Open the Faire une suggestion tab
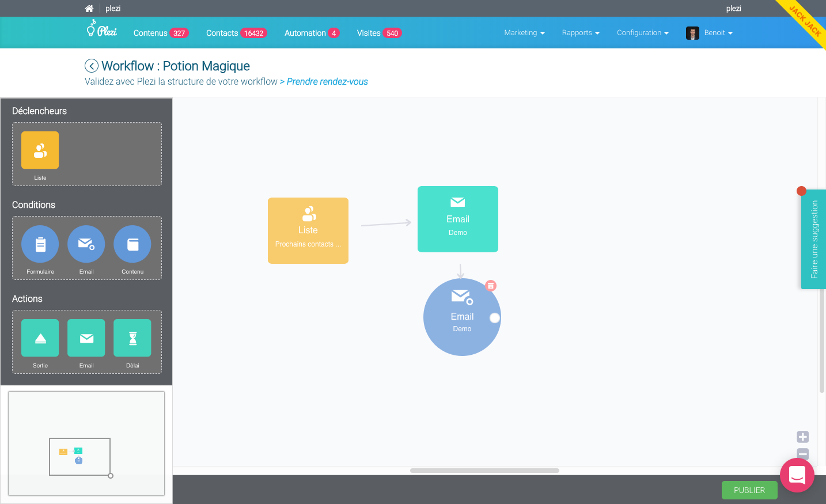 pos(813,239)
